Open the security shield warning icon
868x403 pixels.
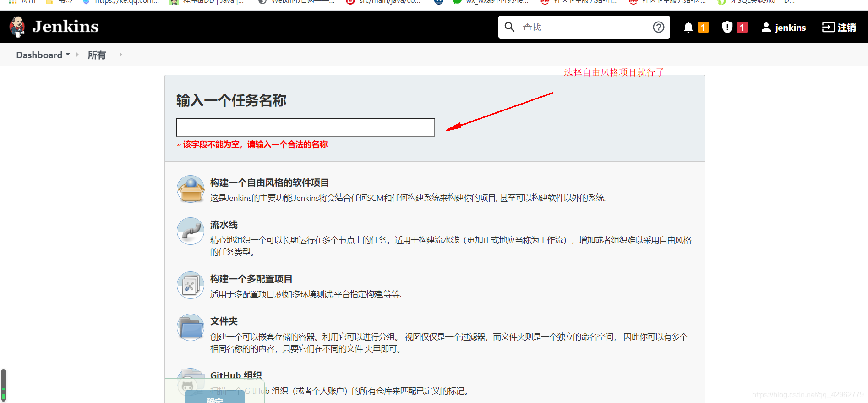727,27
